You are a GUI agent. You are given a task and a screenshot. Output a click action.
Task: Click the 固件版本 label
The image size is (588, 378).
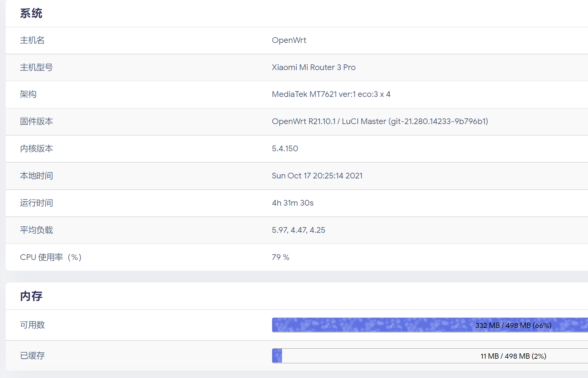tap(36, 121)
